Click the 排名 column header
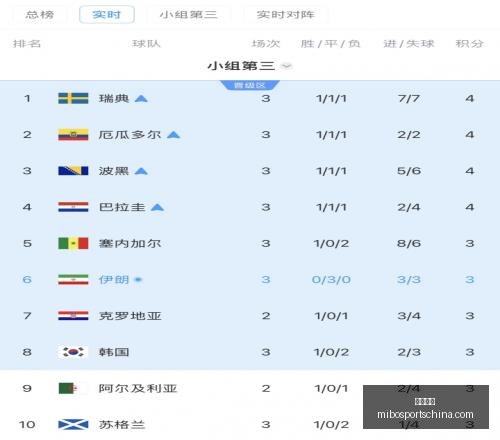 pyautogui.click(x=27, y=44)
